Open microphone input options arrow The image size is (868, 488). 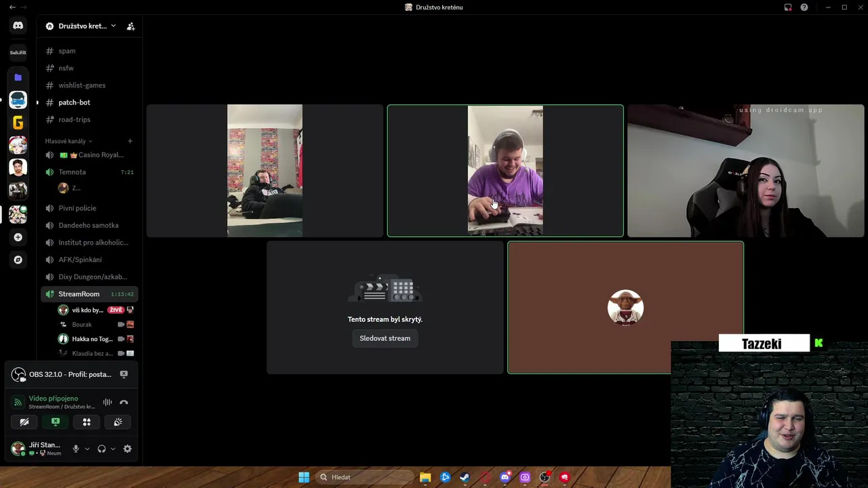[87, 449]
